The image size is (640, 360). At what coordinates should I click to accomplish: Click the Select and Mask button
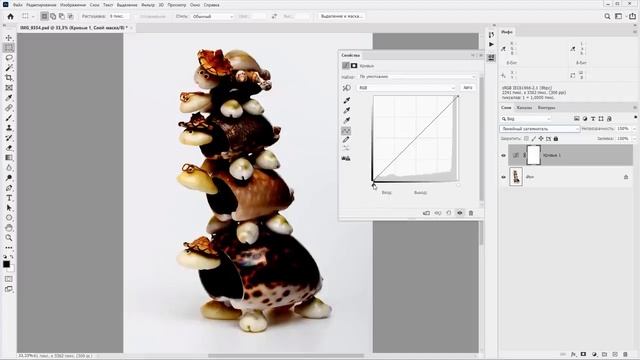coord(342,16)
